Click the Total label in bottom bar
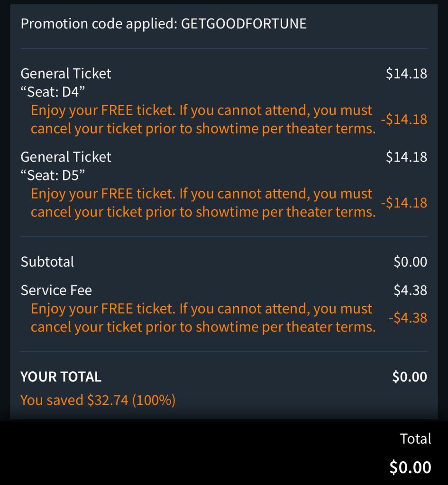Screen dimensions: 448x485 [x=415, y=439]
